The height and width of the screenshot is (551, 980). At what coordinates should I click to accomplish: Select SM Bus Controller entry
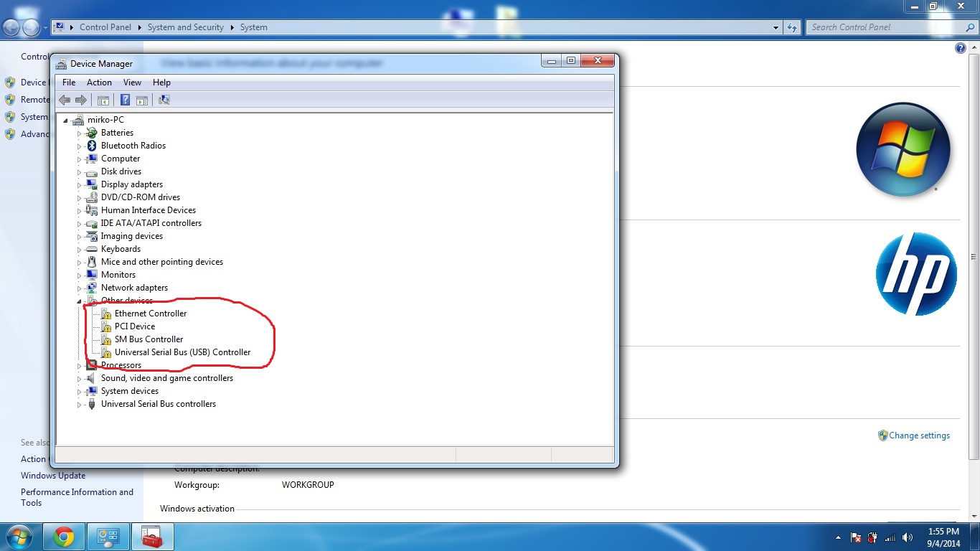click(x=149, y=339)
